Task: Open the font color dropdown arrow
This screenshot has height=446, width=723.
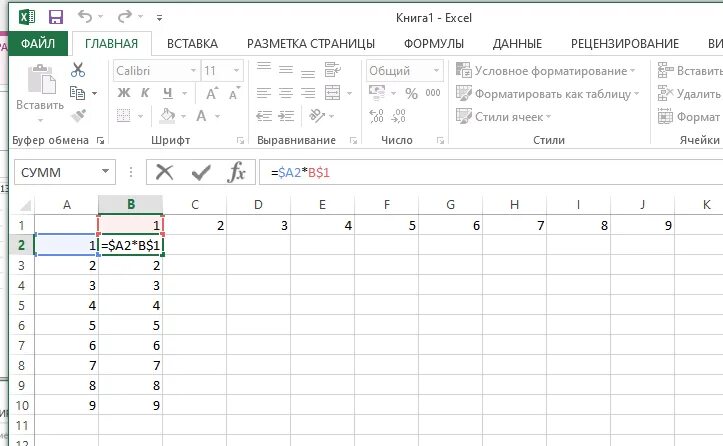Action: tap(217, 116)
